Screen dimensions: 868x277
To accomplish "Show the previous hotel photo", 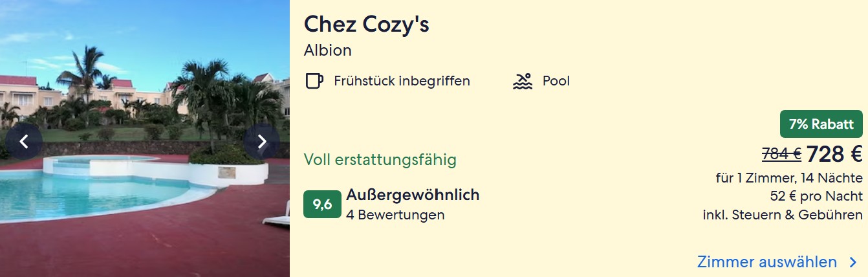I will click(24, 142).
